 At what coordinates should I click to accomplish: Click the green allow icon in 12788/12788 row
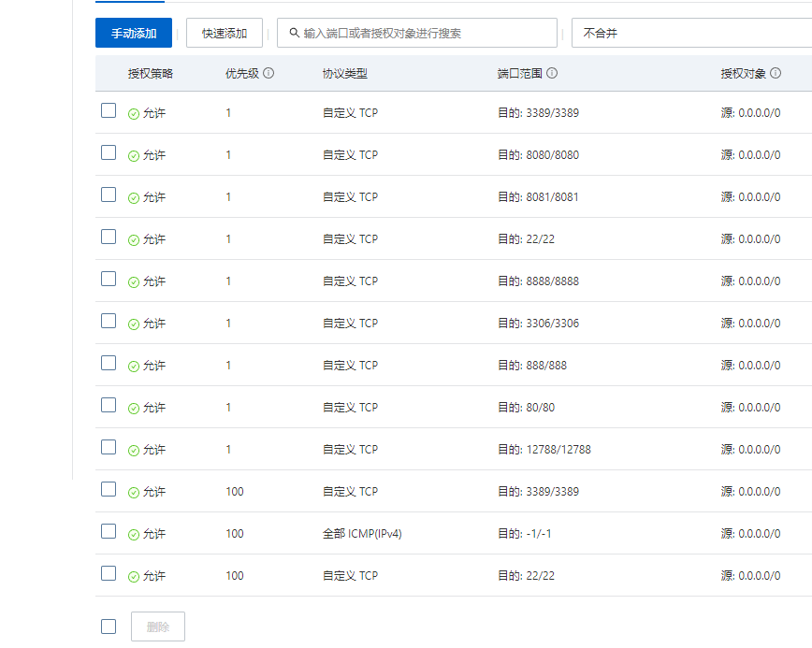pyautogui.click(x=134, y=451)
